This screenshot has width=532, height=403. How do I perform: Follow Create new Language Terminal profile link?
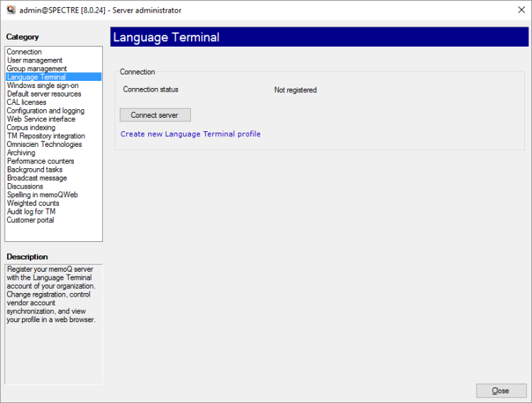click(x=190, y=134)
